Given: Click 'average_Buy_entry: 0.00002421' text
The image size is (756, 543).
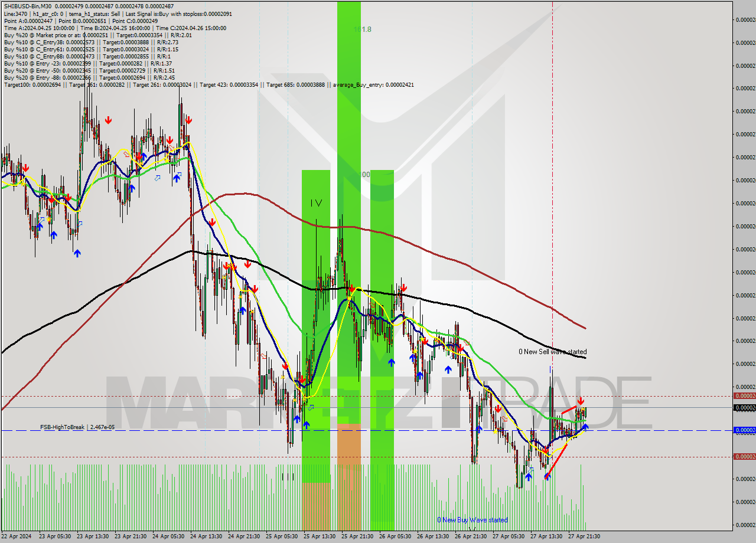Looking at the screenshot, I should click(x=373, y=84).
